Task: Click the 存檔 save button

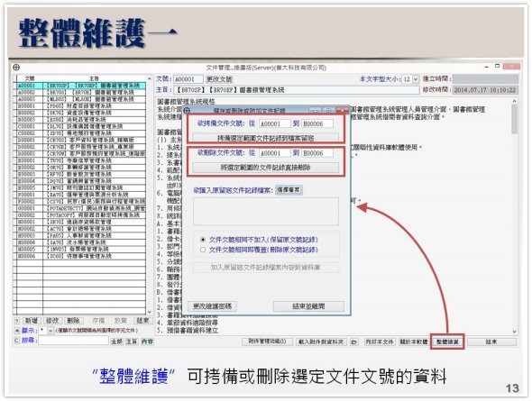Action: pos(98,320)
